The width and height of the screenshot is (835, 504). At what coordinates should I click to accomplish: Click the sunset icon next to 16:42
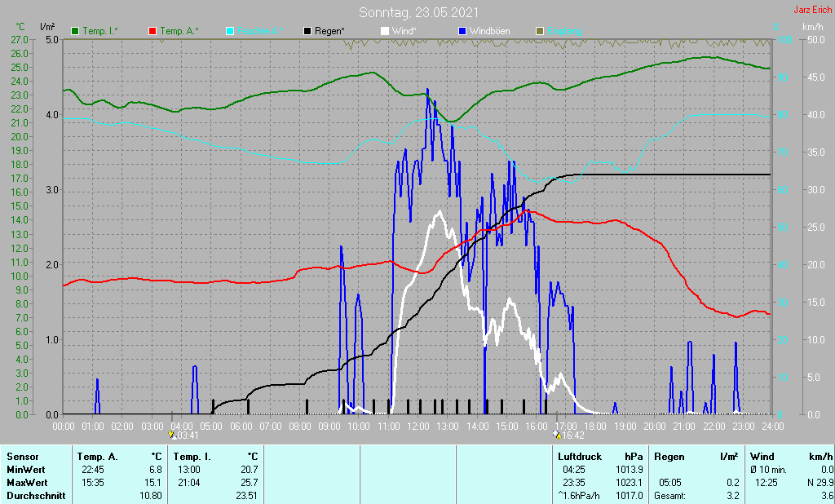pos(557,435)
